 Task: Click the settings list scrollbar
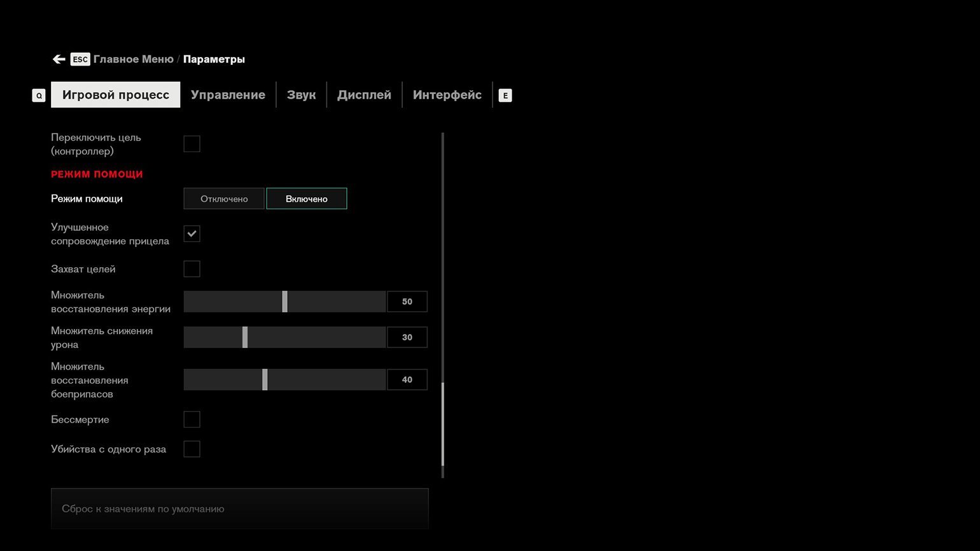click(442, 305)
